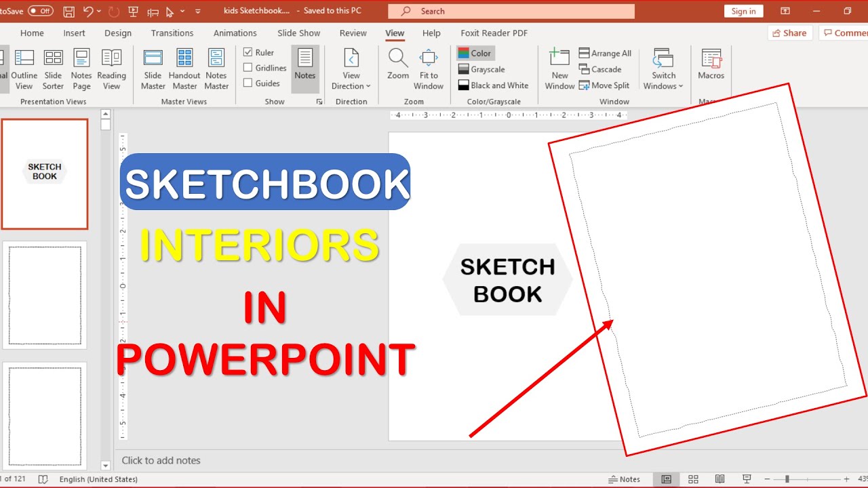
Task: Select the first slide thumbnail SKETCH BOOK
Action: (45, 174)
